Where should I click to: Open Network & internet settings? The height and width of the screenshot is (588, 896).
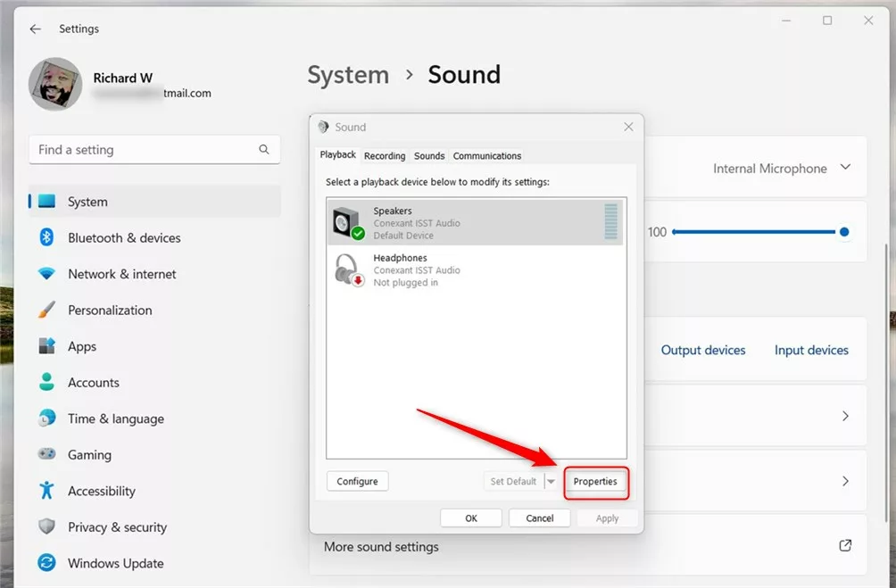121,274
